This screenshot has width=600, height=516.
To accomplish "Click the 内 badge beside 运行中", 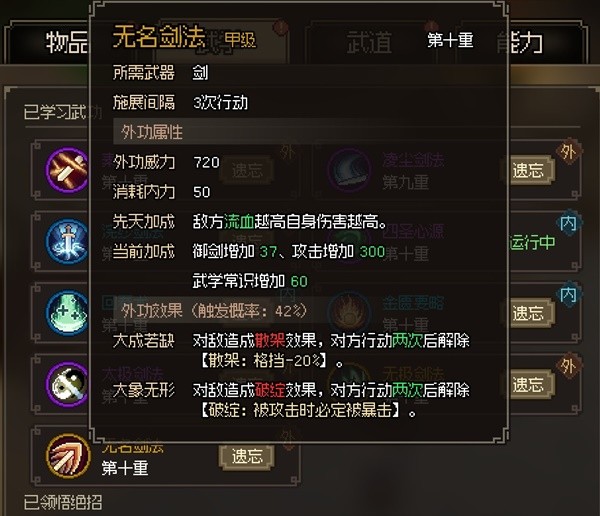I will 568,223.
